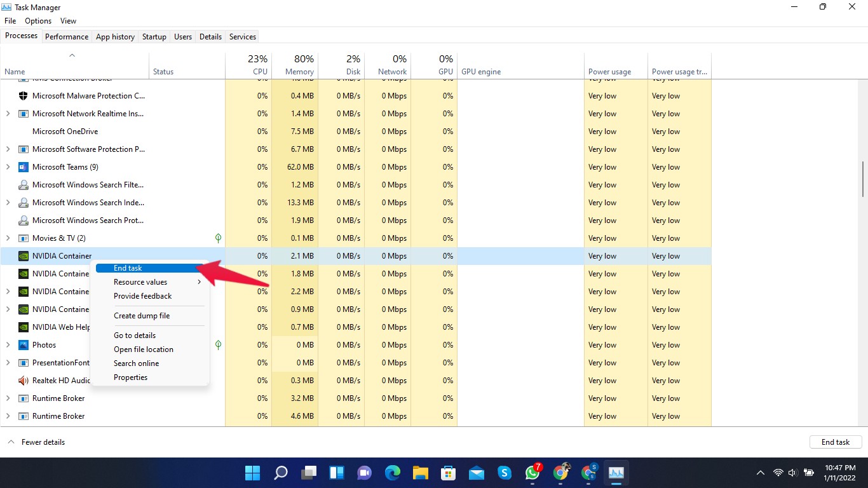The width and height of the screenshot is (868, 488).
Task: Select Create dump file in the context menu
Action: 150,316
